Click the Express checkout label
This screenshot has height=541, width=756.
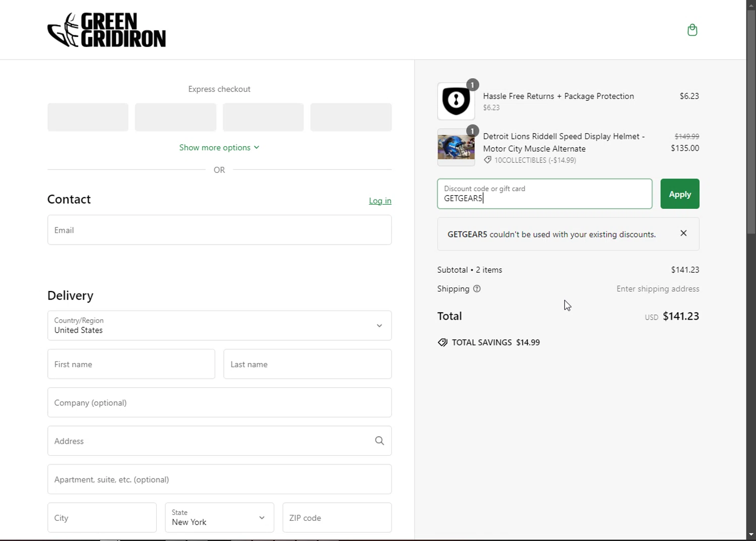[x=219, y=89]
